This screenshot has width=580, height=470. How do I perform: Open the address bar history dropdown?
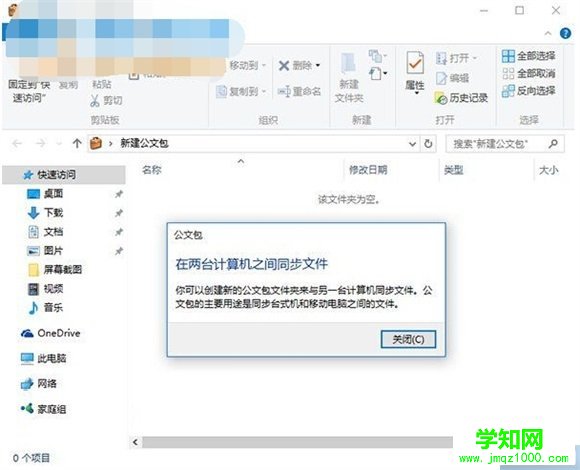click(412, 143)
